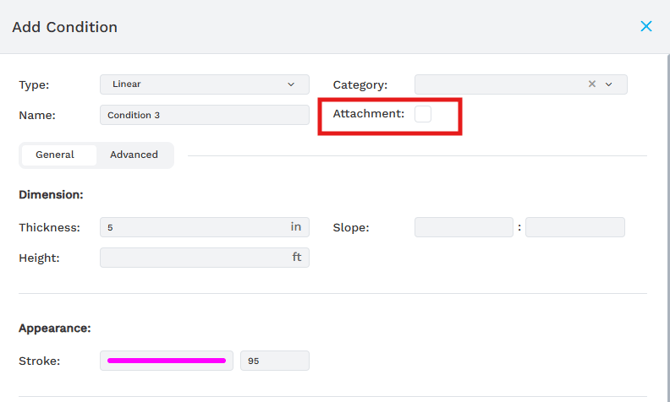Click the second Slope input box

pos(575,227)
